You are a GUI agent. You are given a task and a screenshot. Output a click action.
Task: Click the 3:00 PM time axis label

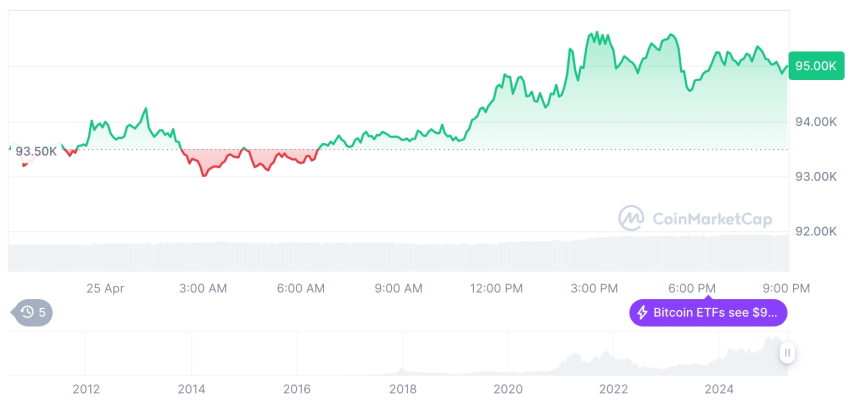594,288
